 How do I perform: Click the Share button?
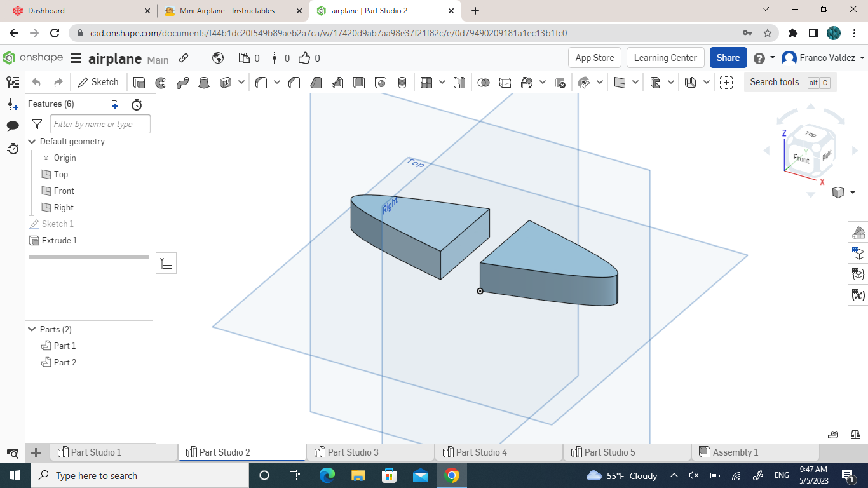(728, 57)
